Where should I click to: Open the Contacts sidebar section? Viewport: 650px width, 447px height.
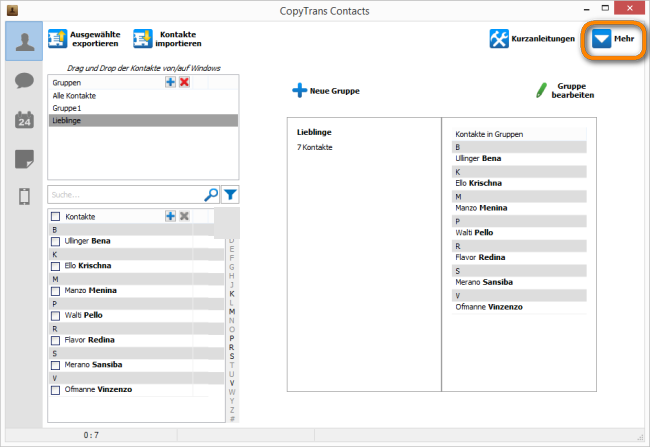coord(24,41)
